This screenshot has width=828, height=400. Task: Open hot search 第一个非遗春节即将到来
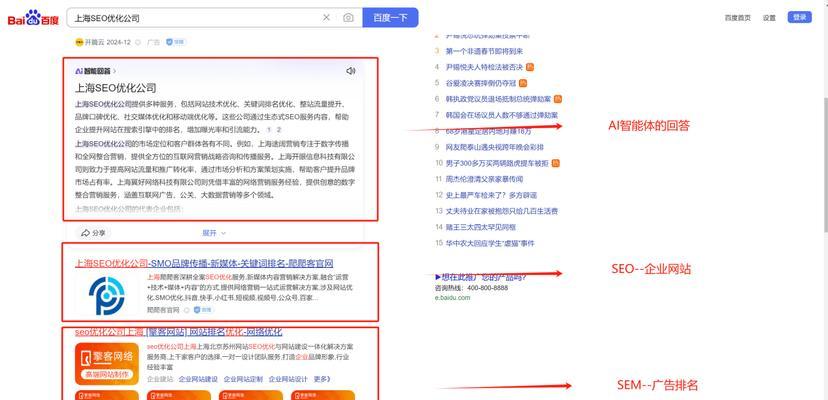(484, 51)
